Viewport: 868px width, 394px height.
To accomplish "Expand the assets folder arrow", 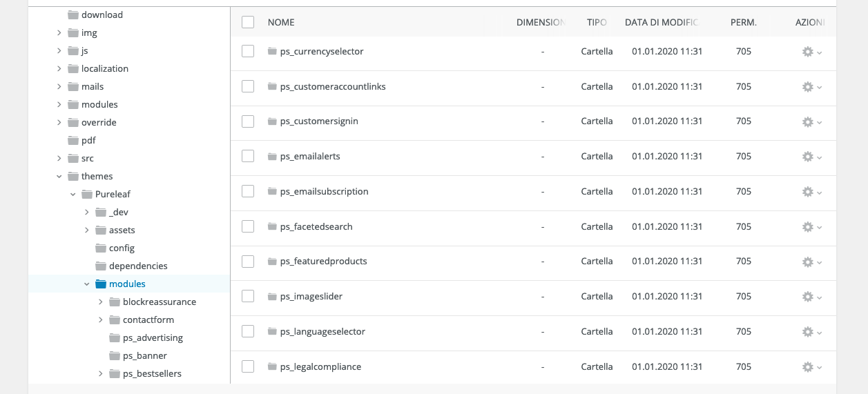I will click(87, 230).
